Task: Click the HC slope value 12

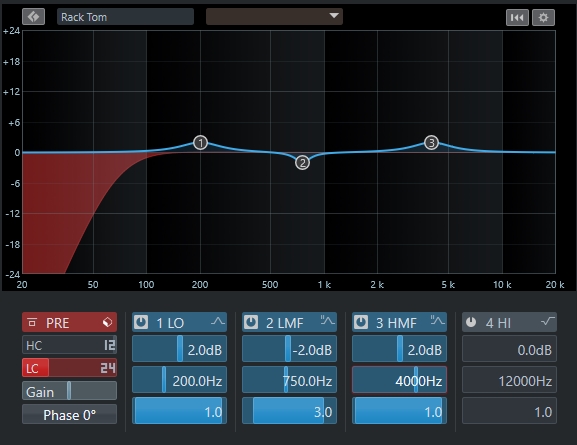Action: [110, 345]
